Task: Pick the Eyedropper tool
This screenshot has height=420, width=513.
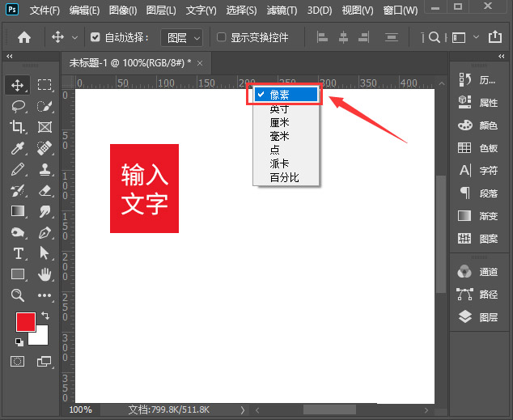Action: pos(17,148)
